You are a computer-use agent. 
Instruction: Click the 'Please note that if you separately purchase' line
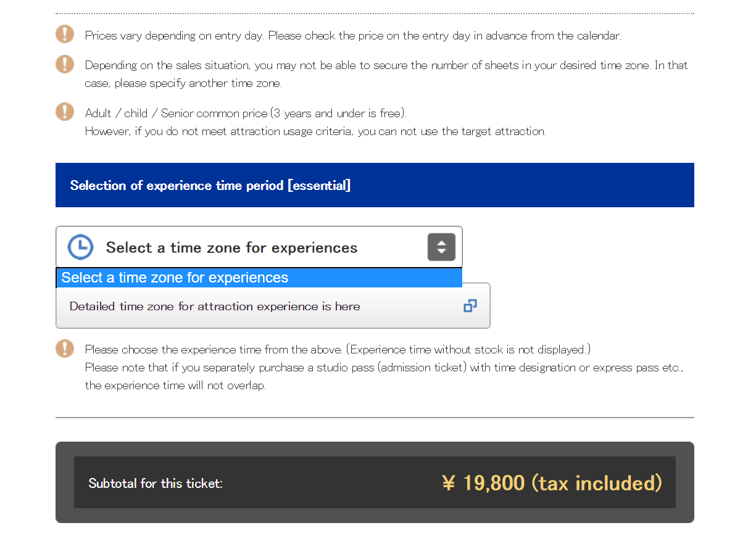click(x=384, y=368)
